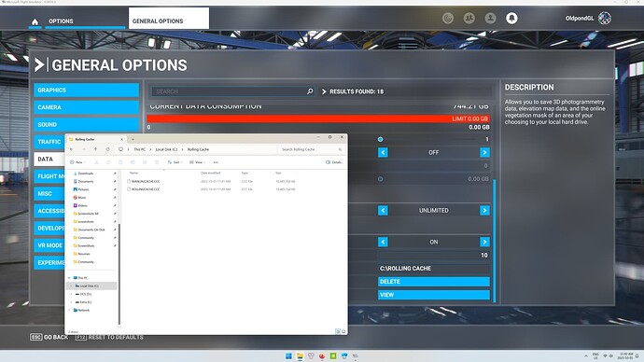
Task: Click the magnifier icon in options search
Action: pyautogui.click(x=310, y=91)
